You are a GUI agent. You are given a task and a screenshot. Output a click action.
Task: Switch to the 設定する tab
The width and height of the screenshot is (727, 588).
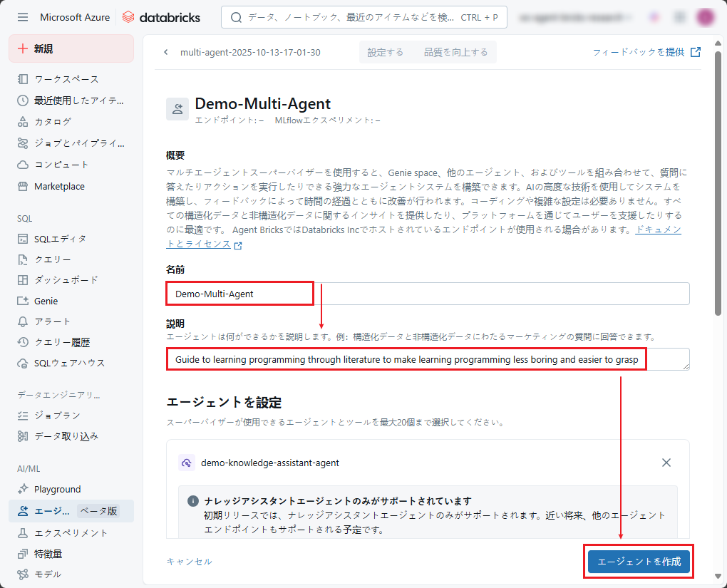[385, 52]
